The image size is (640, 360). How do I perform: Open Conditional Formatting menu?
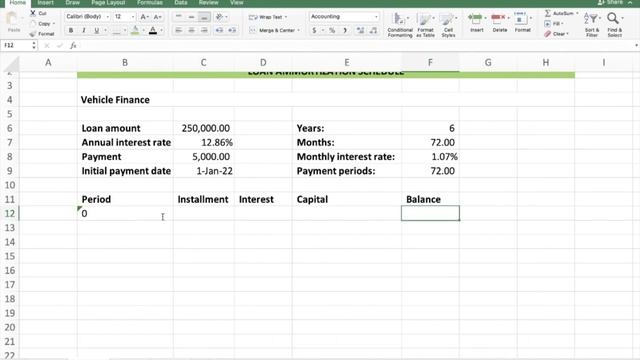click(400, 25)
